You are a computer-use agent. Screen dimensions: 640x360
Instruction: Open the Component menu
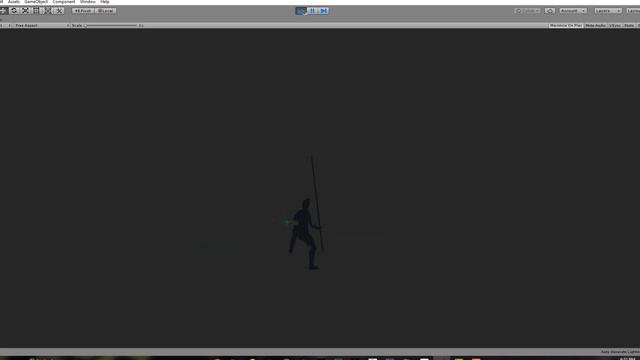pyautogui.click(x=64, y=2)
